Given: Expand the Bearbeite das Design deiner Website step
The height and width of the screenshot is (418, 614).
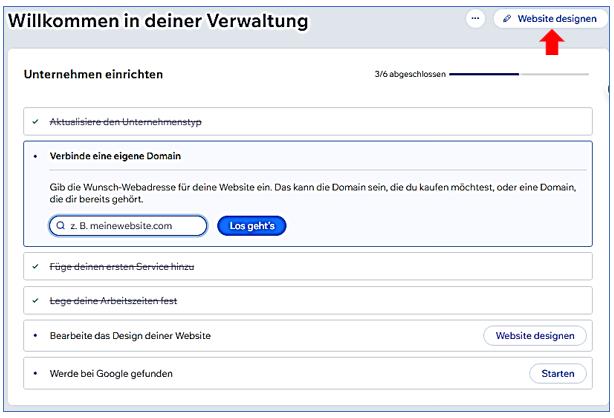Looking at the screenshot, I should tap(130, 336).
